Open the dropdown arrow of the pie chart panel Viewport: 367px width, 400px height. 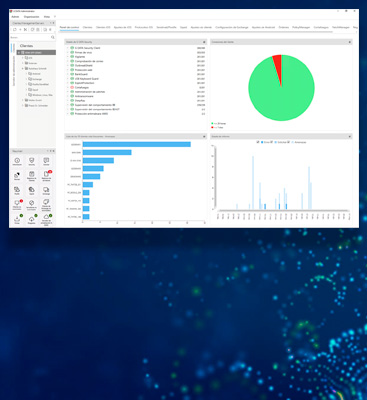[350, 42]
